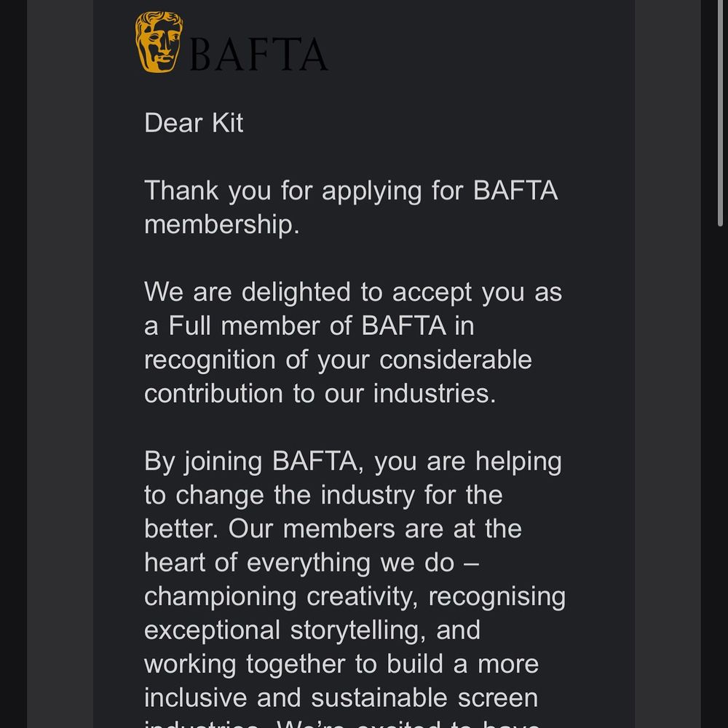This screenshot has height=728, width=728.
Task: Click the word "recognising" in the last paragraph
Action: click(x=496, y=596)
